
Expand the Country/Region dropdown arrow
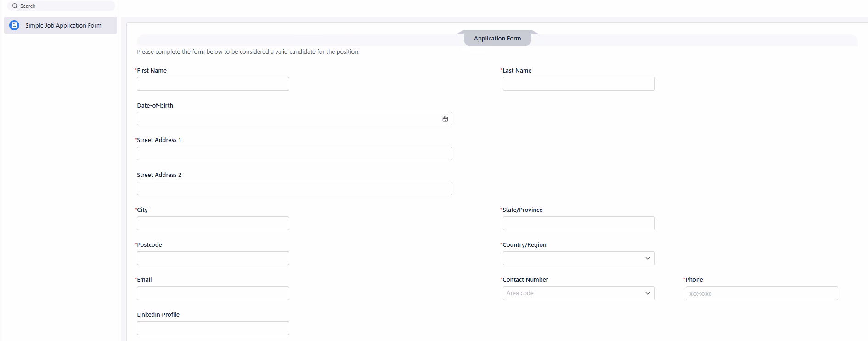point(647,258)
